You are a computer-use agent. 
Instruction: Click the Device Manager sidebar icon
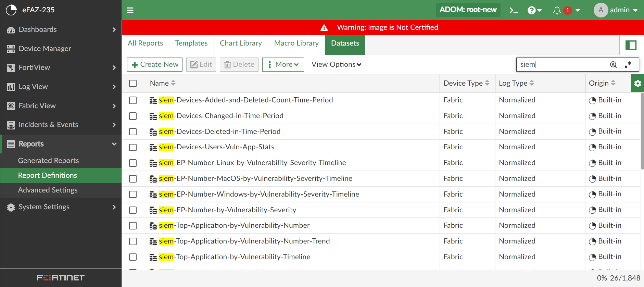(11, 49)
